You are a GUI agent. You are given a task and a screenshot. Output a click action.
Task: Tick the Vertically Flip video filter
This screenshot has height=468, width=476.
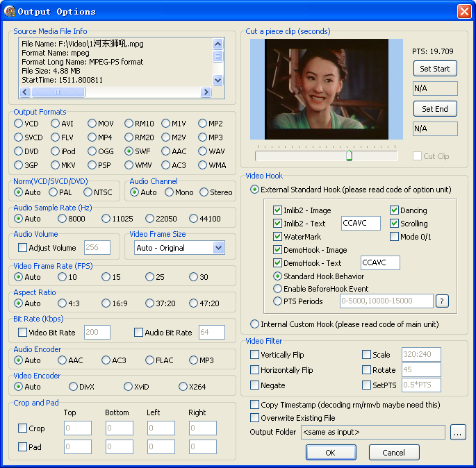pos(255,355)
